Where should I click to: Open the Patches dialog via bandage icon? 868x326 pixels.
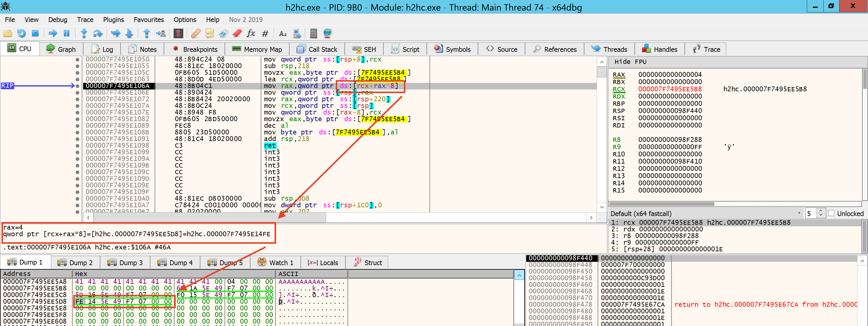pyautogui.click(x=196, y=33)
